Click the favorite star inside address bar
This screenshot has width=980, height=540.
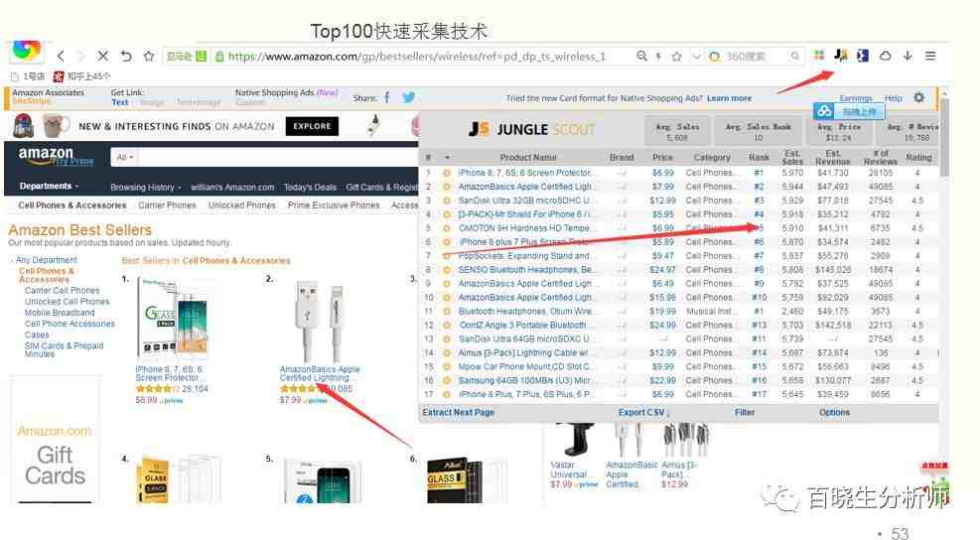pos(676,57)
